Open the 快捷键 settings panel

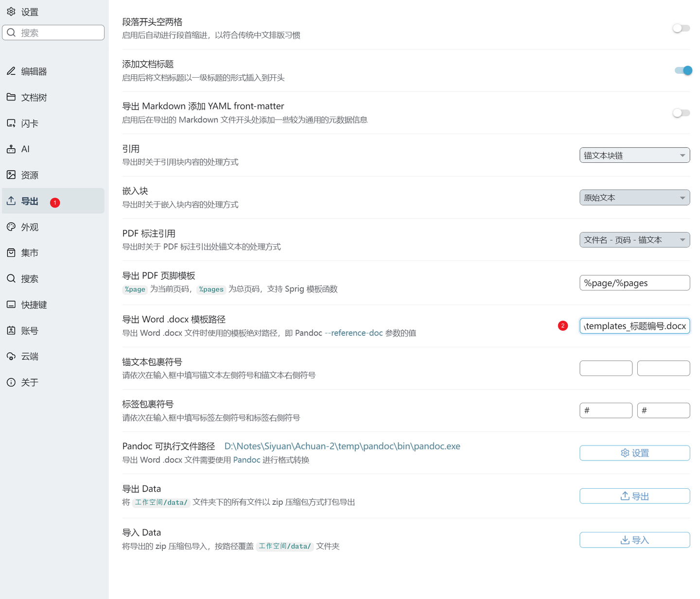tap(34, 305)
